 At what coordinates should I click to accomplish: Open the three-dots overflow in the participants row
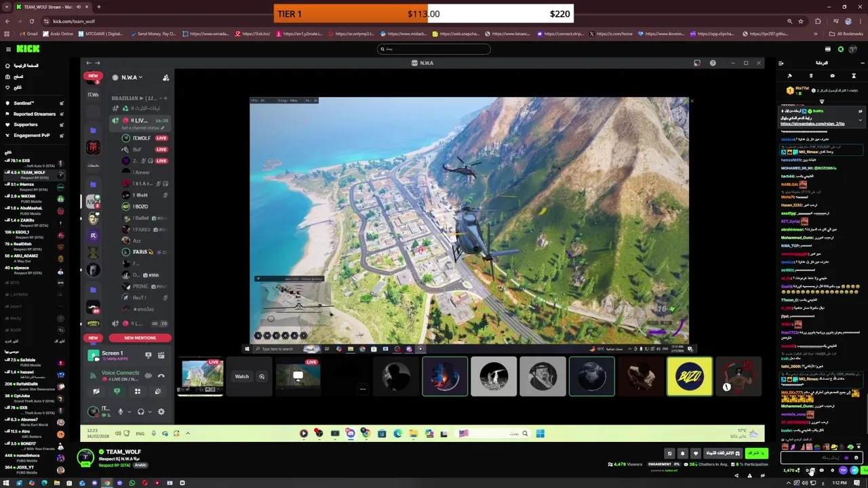pos(363,389)
